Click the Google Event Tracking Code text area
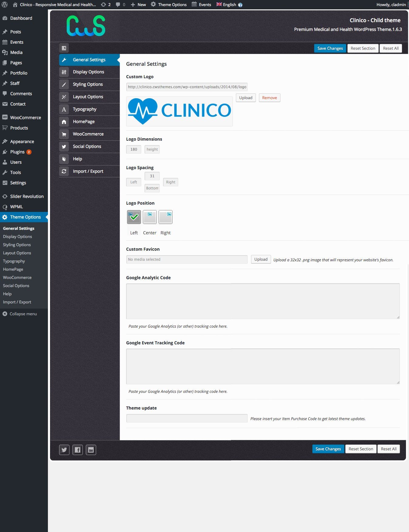 (263, 366)
